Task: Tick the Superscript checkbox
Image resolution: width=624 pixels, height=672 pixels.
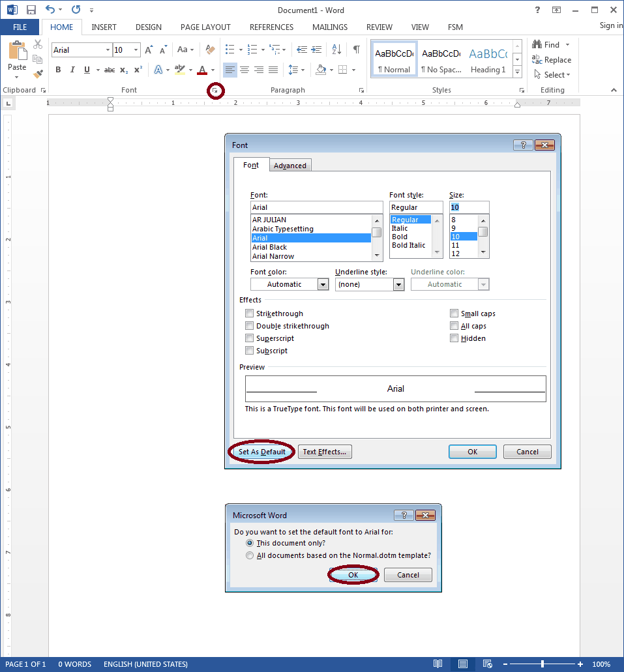Action: [250, 338]
